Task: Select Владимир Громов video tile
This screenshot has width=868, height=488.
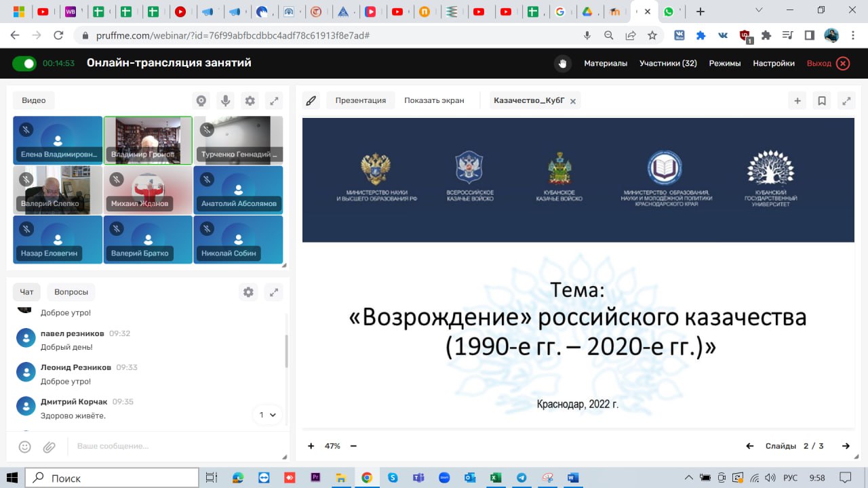Action: [x=148, y=140]
